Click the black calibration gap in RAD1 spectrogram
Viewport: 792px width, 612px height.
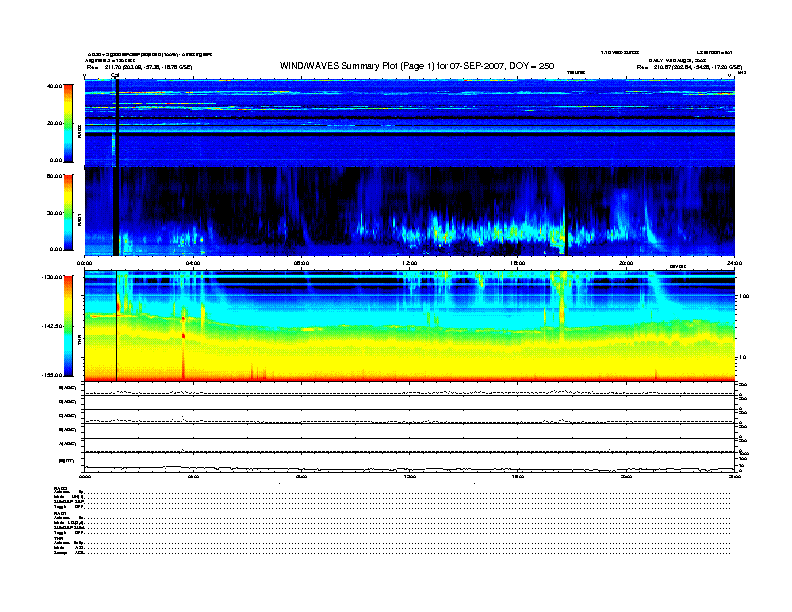pos(116,211)
